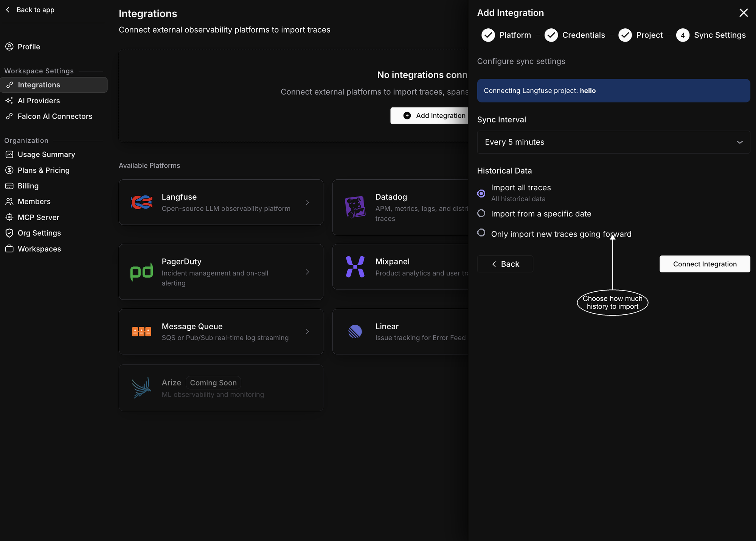Click the Back to app arrow icon

tap(8, 10)
